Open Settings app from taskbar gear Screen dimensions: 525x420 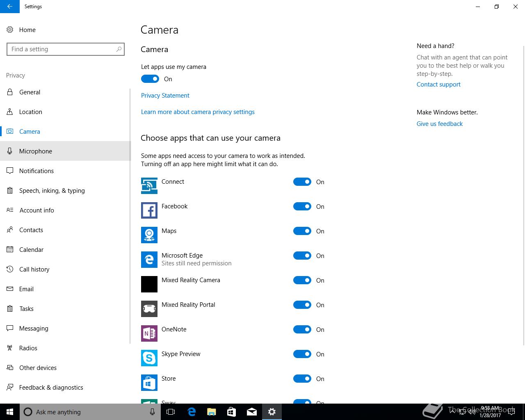click(272, 412)
